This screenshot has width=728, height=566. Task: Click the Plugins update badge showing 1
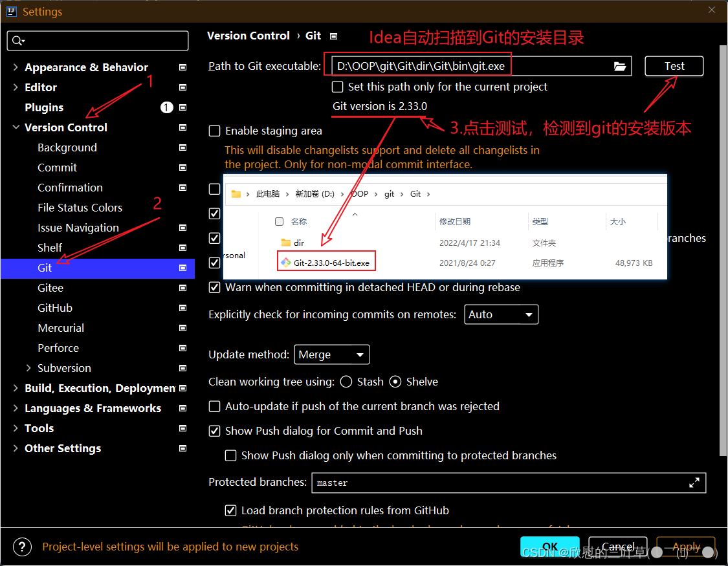click(x=167, y=107)
